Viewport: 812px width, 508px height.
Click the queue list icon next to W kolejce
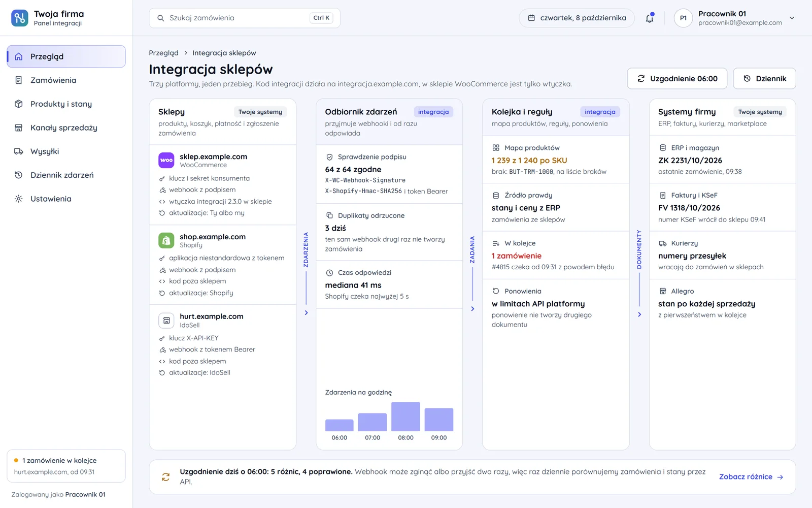point(496,243)
